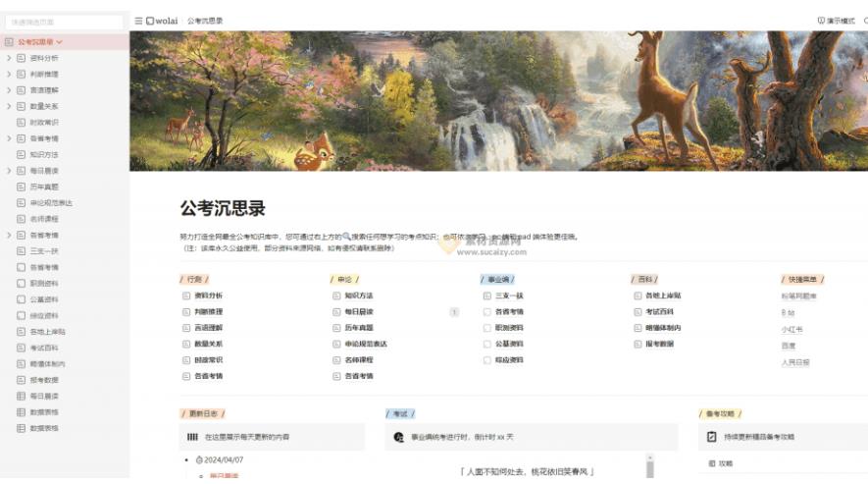The width and height of the screenshot is (868, 484).
Task: Open 公基资料 link under 事业编 heading
Action: click(x=509, y=345)
